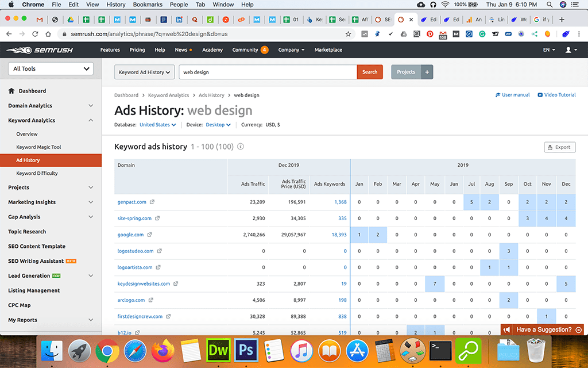Open the Bookmarks menu in macOS menu bar
Screen dimensions: 588x368
point(148,5)
